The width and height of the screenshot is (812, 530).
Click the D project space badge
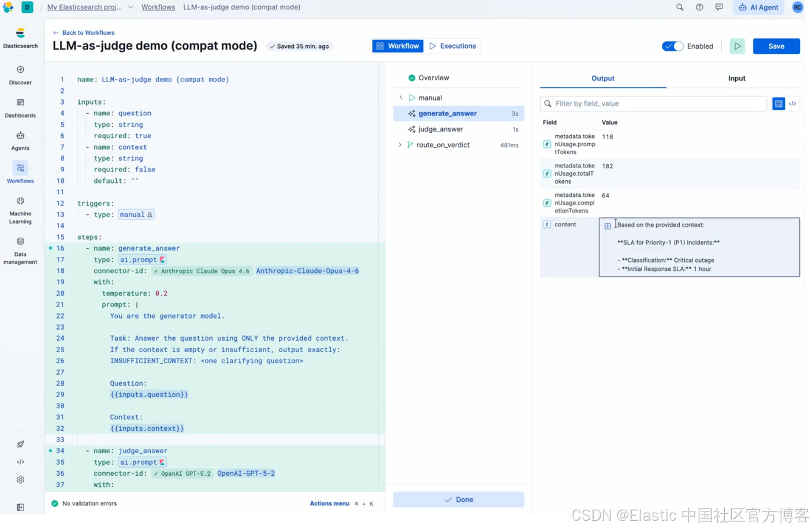click(27, 8)
